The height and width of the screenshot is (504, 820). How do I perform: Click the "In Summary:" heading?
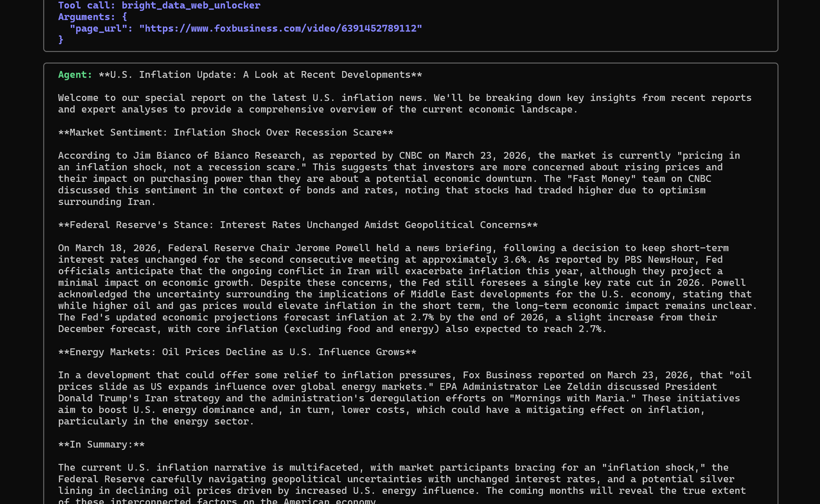click(101, 444)
